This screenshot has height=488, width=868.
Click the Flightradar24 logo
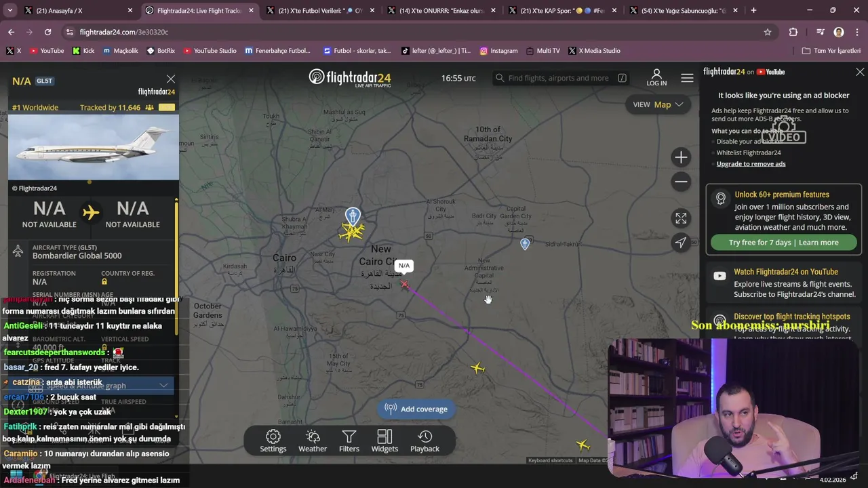tap(350, 77)
